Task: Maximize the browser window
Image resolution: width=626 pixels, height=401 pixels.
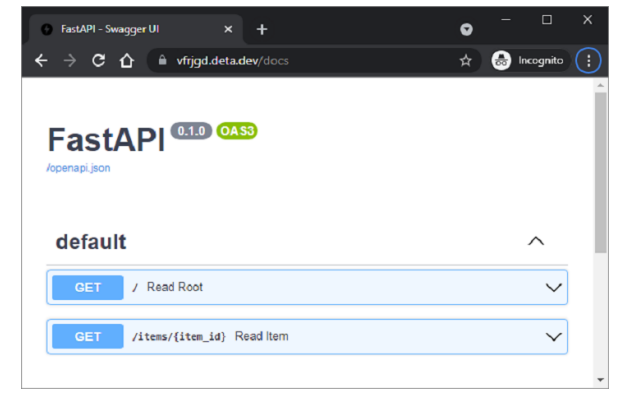Action: pyautogui.click(x=547, y=20)
